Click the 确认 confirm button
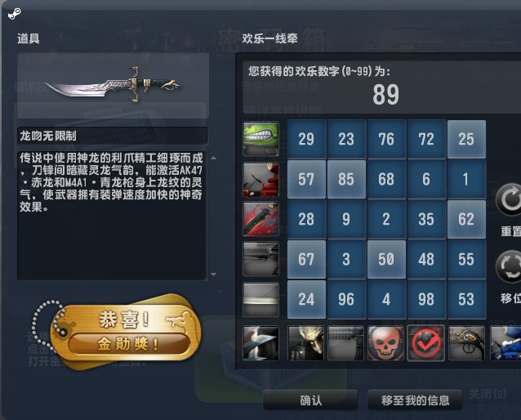This screenshot has width=521, height=420. (x=310, y=400)
